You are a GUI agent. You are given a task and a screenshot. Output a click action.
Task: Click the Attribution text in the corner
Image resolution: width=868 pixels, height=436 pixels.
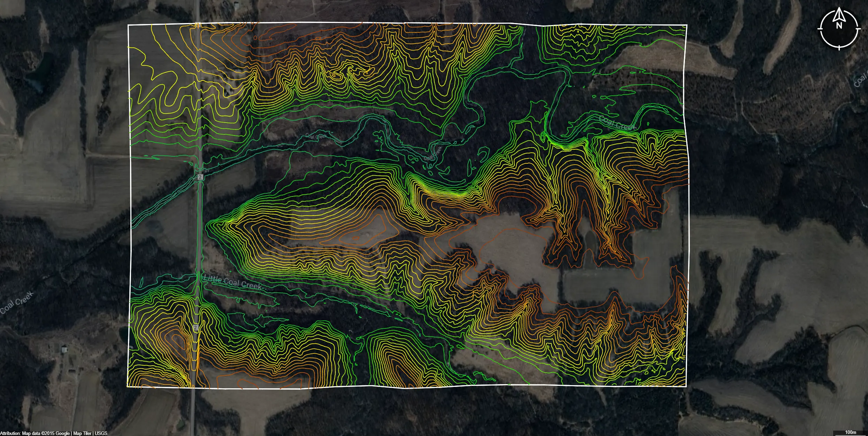[10, 433]
